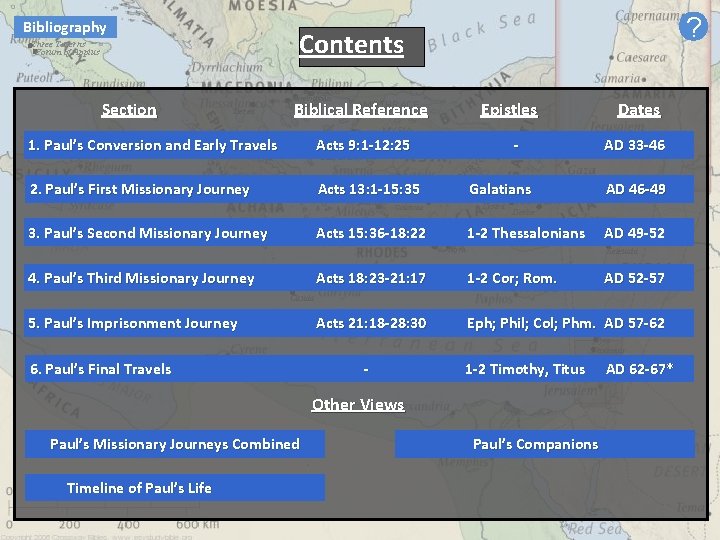Image resolution: width=720 pixels, height=540 pixels.
Task: Click the Other Views heading
Action: 358,405
